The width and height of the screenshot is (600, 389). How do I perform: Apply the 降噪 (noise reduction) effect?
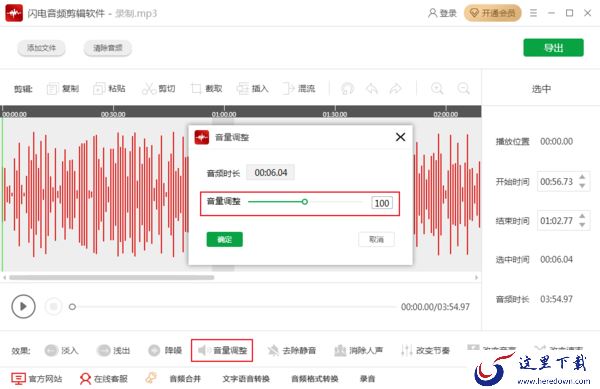click(165, 350)
